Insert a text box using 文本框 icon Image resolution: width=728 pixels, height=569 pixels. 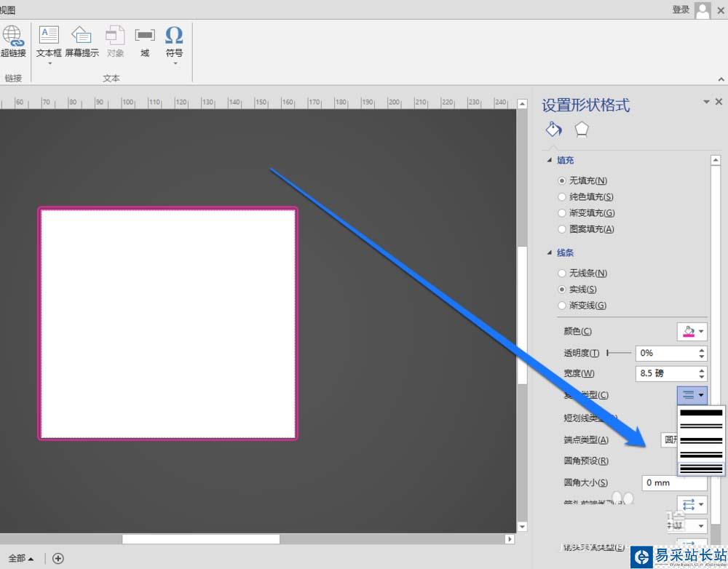pyautogui.click(x=49, y=35)
